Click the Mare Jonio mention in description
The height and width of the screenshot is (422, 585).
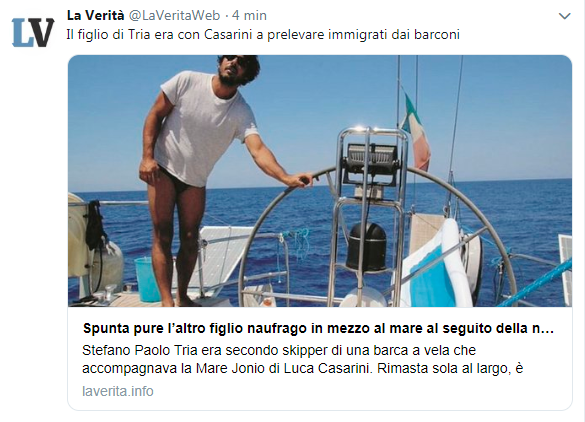tap(230, 368)
